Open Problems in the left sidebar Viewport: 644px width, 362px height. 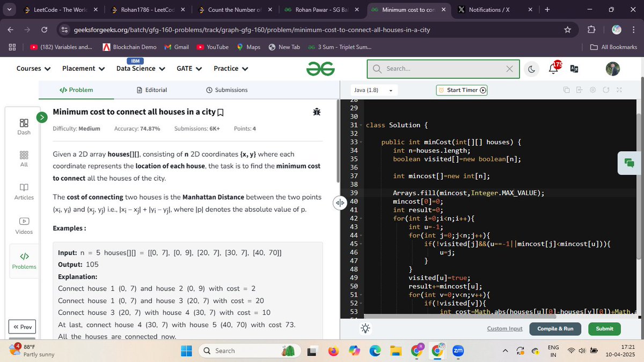tap(24, 261)
